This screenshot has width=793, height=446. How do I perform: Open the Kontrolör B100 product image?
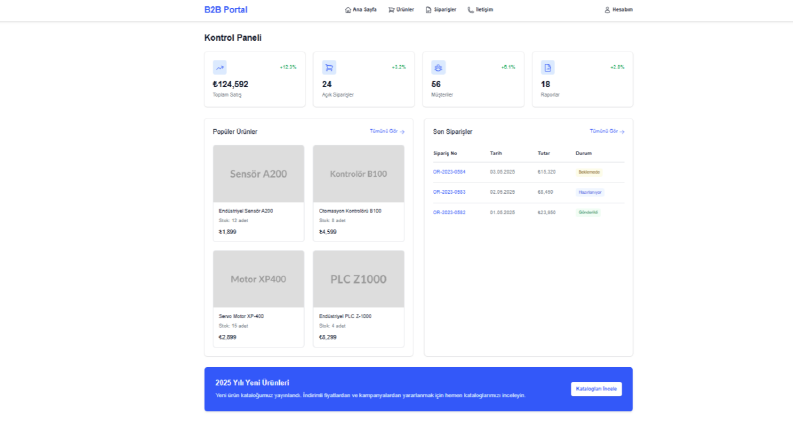[x=359, y=174]
